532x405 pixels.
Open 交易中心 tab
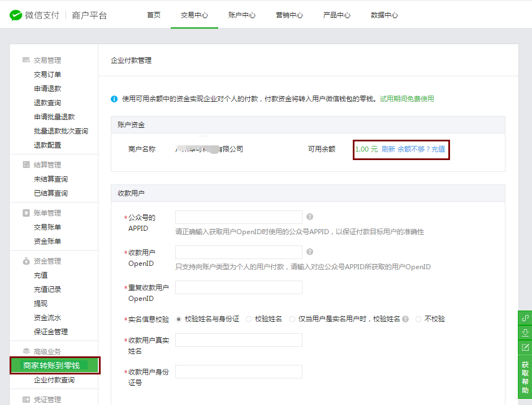click(194, 15)
